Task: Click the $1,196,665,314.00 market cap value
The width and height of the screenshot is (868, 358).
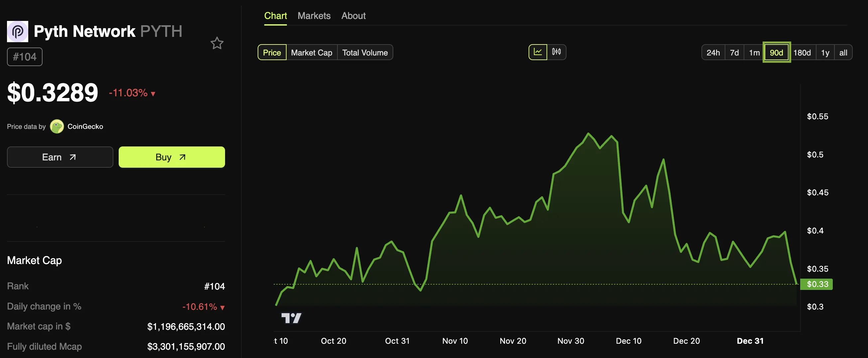Action: coord(186,327)
